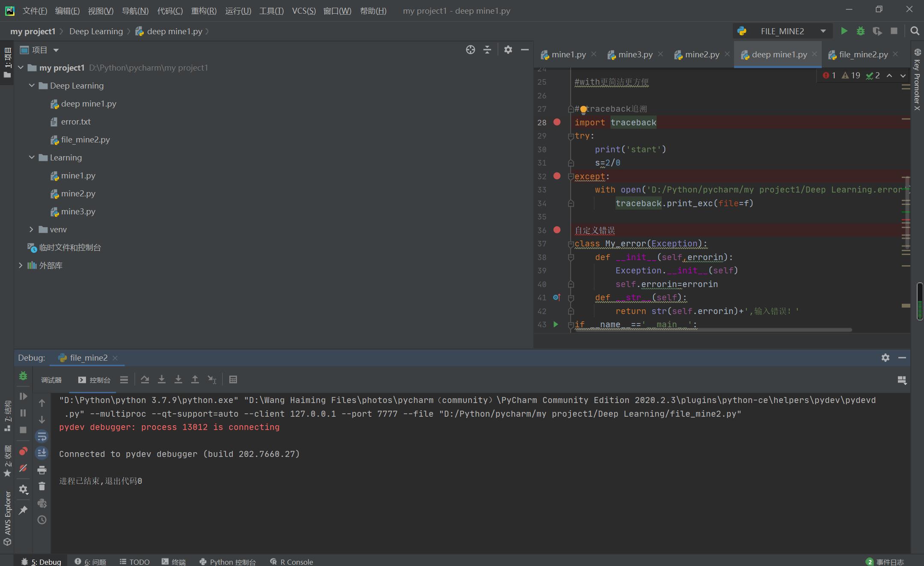Clear all console output trash icon
The image size is (924, 566).
tap(42, 486)
